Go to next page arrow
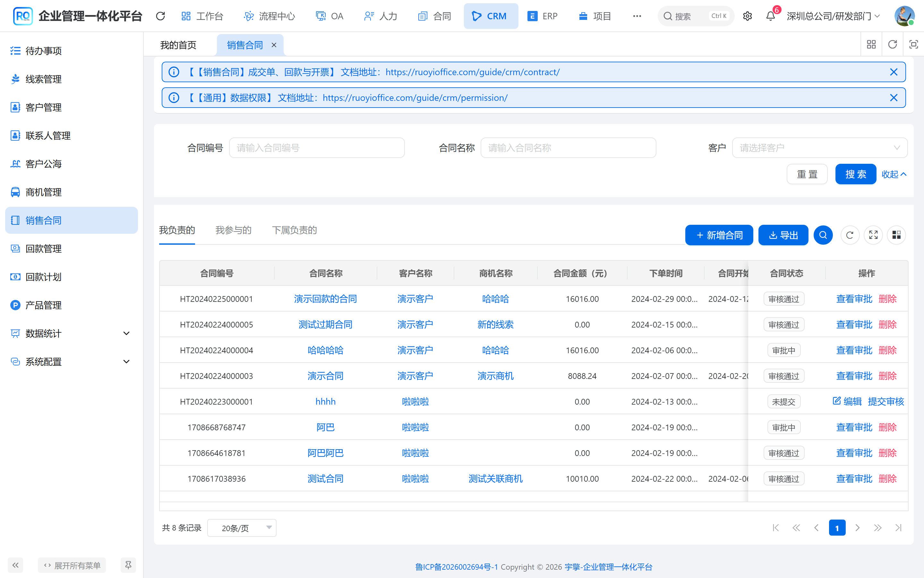Image resolution: width=924 pixels, height=578 pixels. coord(858,528)
